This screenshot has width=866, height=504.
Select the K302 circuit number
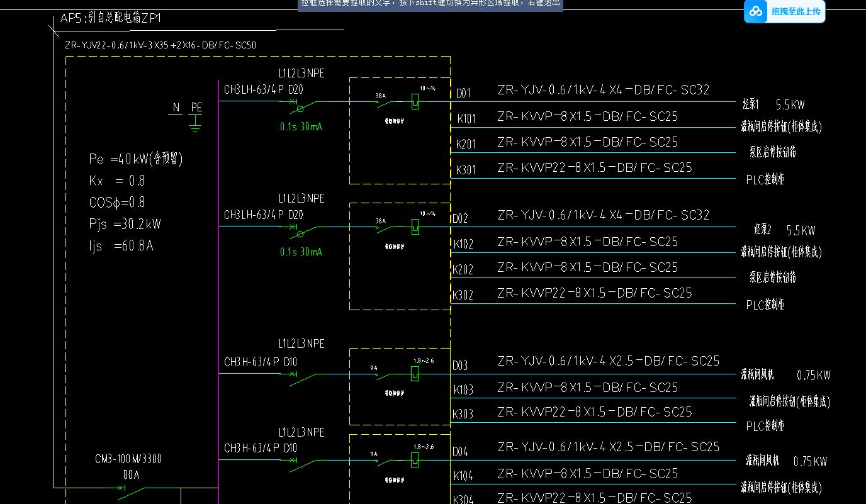[x=463, y=295]
